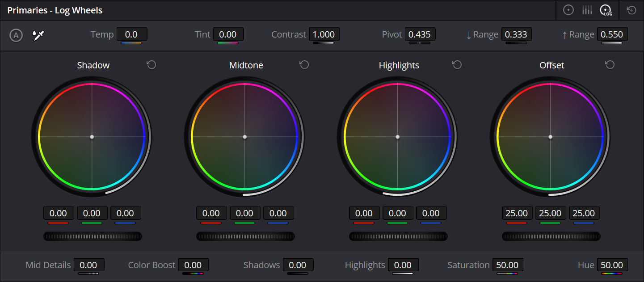Reset the Highlights color wheel
Image resolution: width=644 pixels, height=282 pixels.
pyautogui.click(x=457, y=65)
